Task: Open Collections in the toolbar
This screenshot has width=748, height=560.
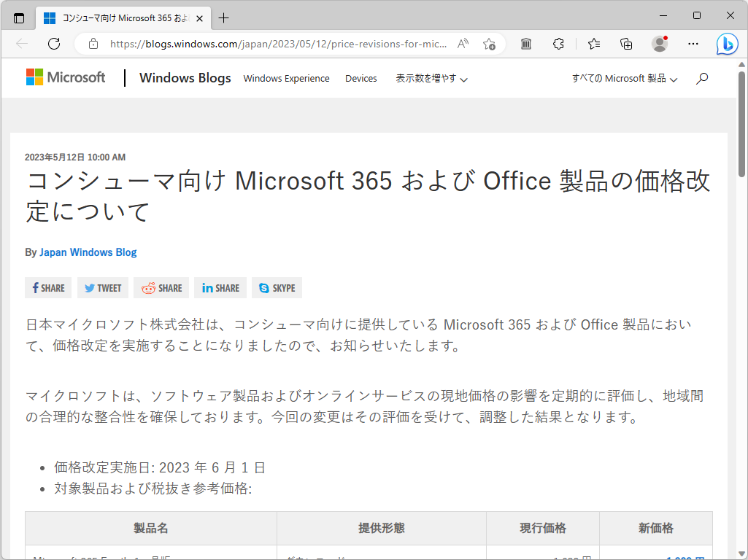Action: [x=625, y=44]
